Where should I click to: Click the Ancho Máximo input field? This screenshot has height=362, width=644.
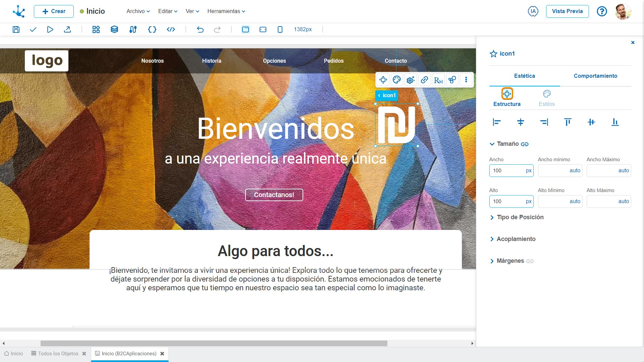tap(609, 171)
